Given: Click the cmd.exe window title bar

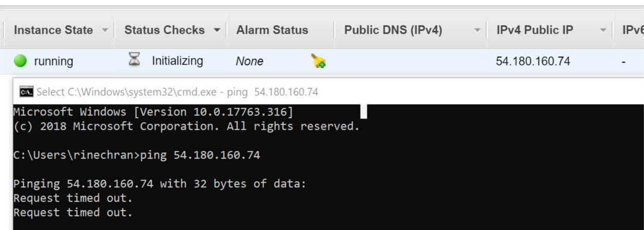Looking at the screenshot, I should pos(329,92).
